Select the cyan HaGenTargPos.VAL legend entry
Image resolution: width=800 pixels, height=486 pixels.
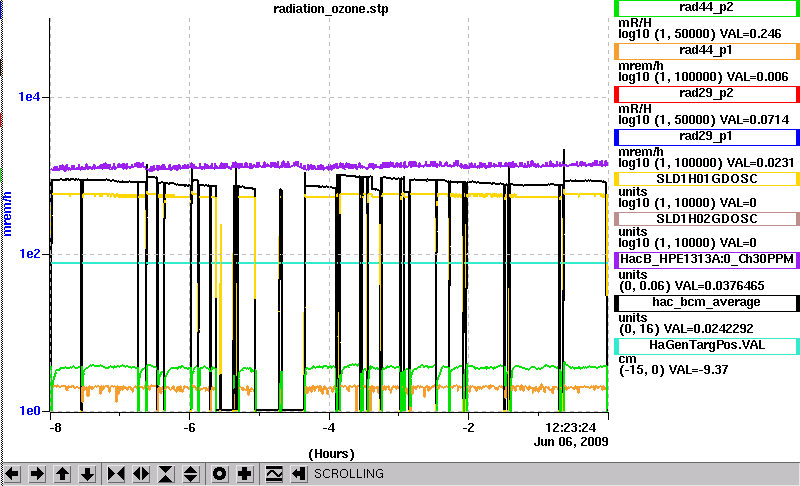tap(707, 346)
